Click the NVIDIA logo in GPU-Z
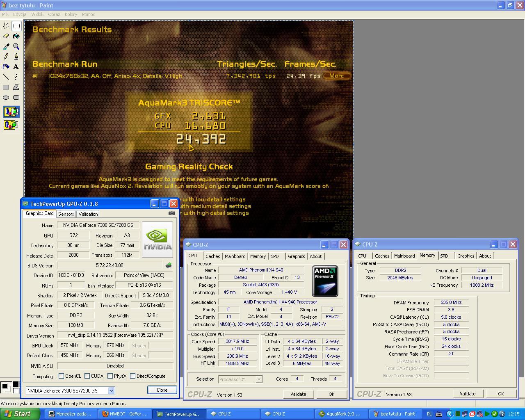This screenshot has width=525, height=420. pyautogui.click(x=157, y=240)
